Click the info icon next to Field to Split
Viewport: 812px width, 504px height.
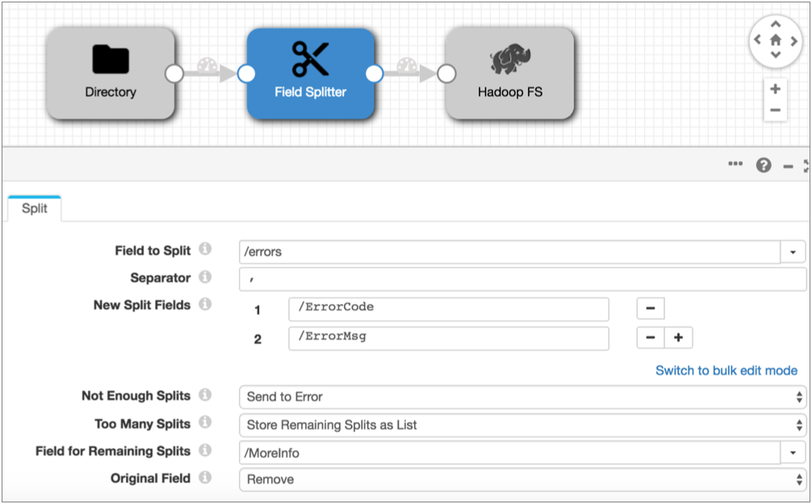click(x=205, y=250)
